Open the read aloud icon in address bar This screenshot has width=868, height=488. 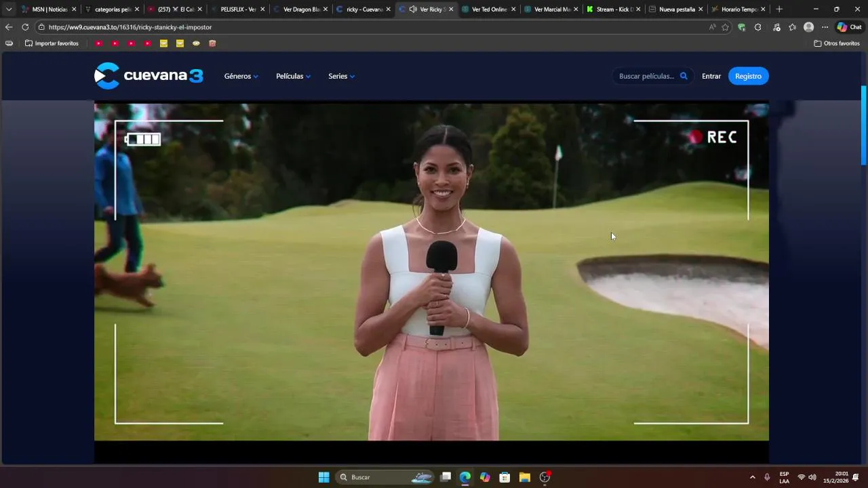pyautogui.click(x=712, y=27)
